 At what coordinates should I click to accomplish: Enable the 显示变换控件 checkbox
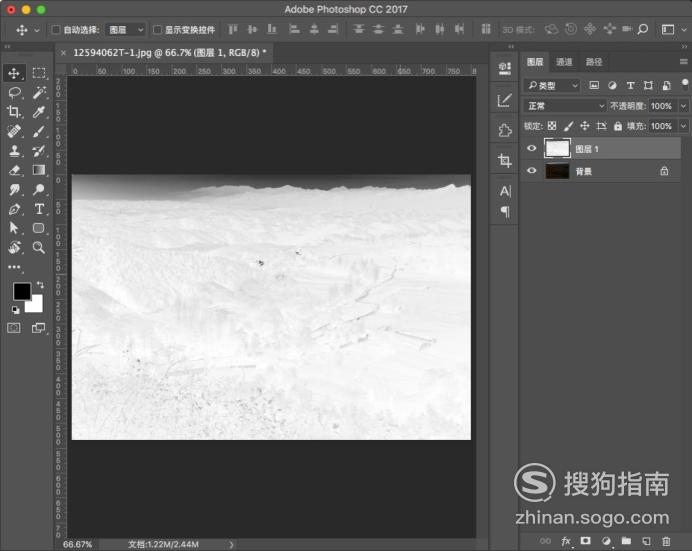[x=157, y=30]
